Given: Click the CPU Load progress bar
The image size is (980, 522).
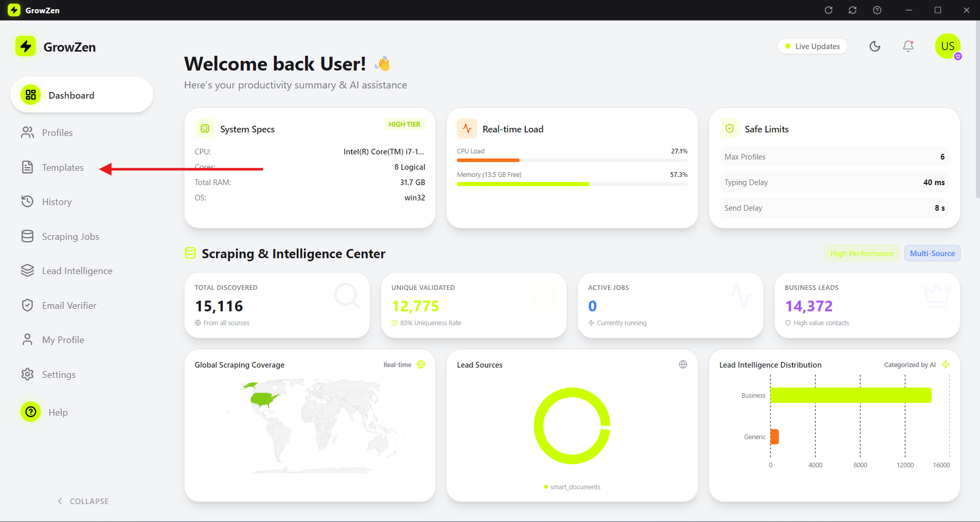Looking at the screenshot, I should (x=572, y=161).
